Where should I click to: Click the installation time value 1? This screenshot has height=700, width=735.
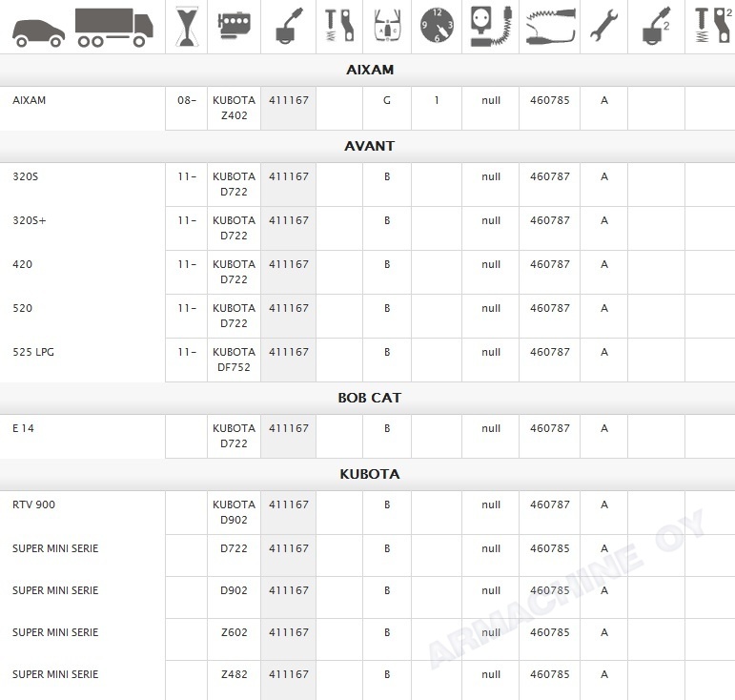[x=437, y=100]
